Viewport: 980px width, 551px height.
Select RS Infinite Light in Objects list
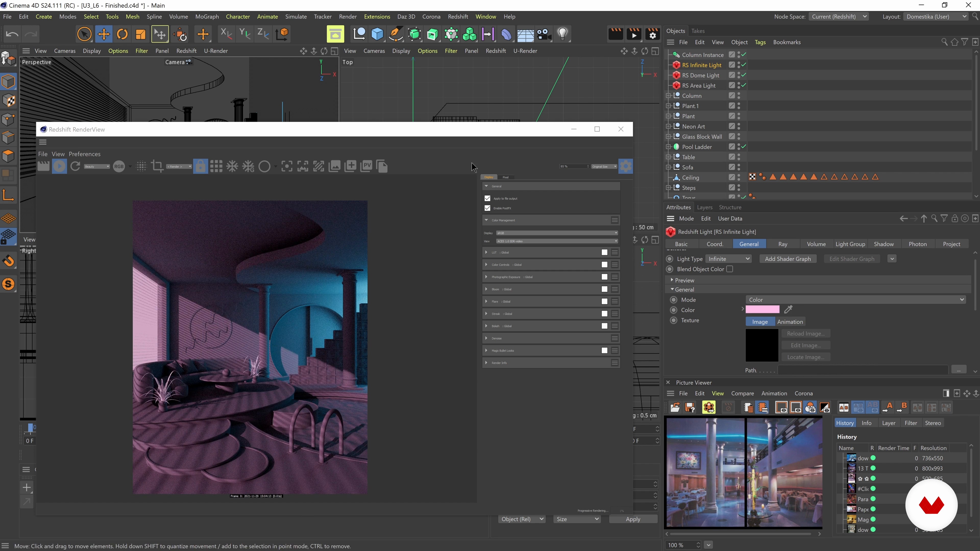tap(702, 65)
